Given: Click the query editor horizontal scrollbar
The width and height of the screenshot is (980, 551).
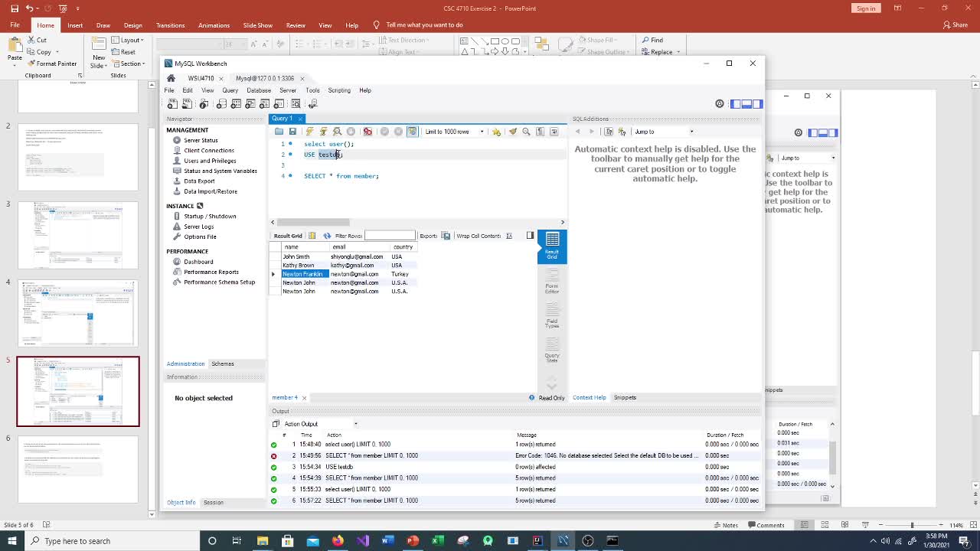Looking at the screenshot, I should click(x=313, y=222).
